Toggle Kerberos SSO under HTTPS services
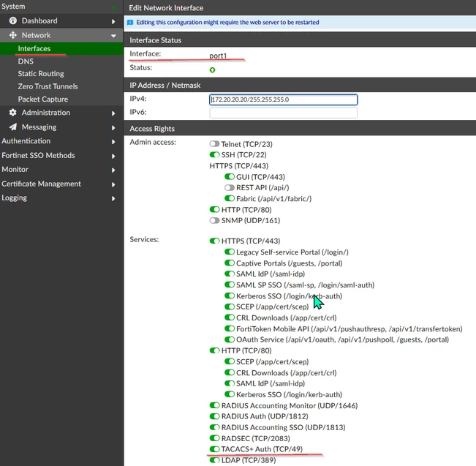Viewport: 476px width, 466px height. pos(230,296)
